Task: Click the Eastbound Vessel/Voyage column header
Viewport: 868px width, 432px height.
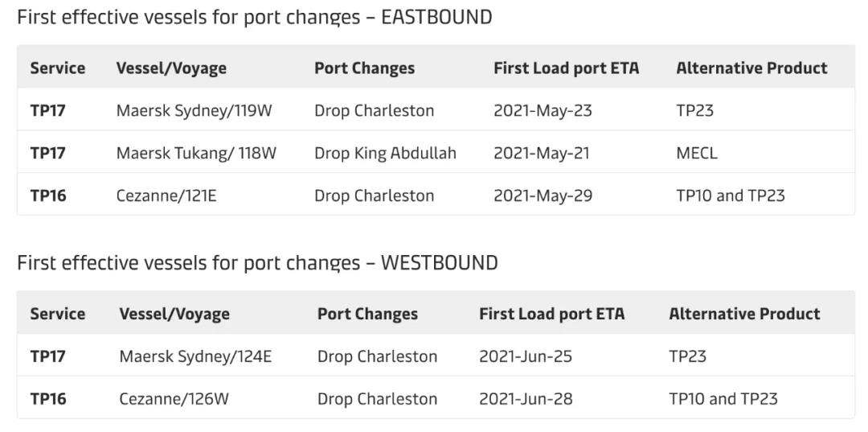Action: (x=171, y=68)
